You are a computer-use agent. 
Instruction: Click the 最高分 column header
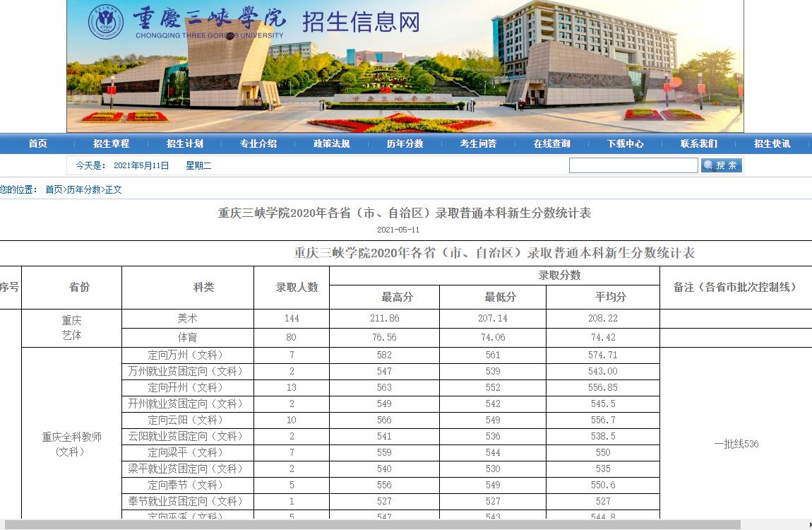point(398,297)
